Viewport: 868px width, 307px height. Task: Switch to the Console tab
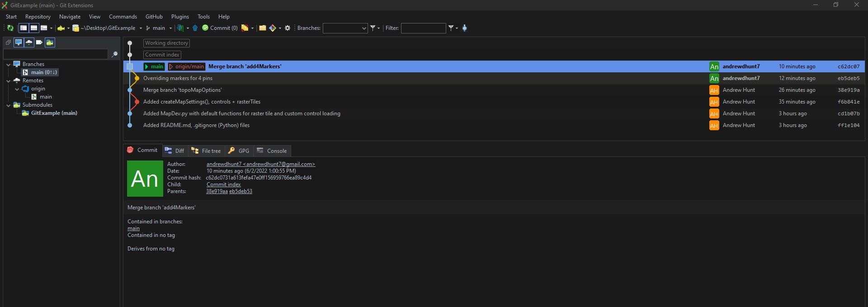(x=272, y=151)
